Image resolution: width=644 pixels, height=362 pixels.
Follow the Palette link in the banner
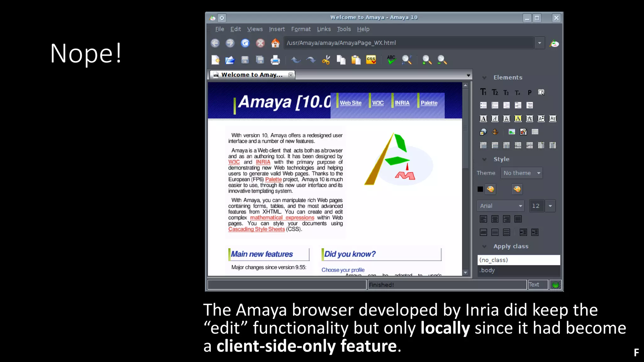(x=429, y=103)
